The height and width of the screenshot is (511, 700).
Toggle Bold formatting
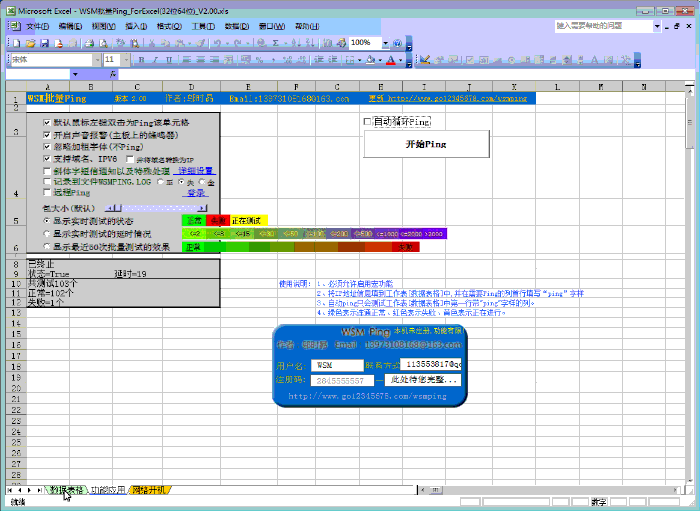(142, 60)
